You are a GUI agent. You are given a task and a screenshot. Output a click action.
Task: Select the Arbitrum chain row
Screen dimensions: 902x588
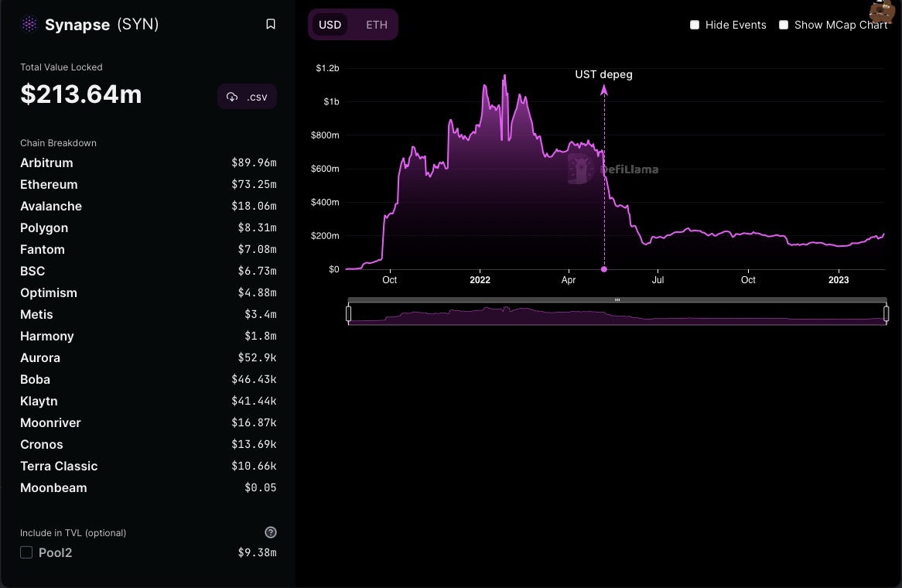pyautogui.click(x=149, y=162)
